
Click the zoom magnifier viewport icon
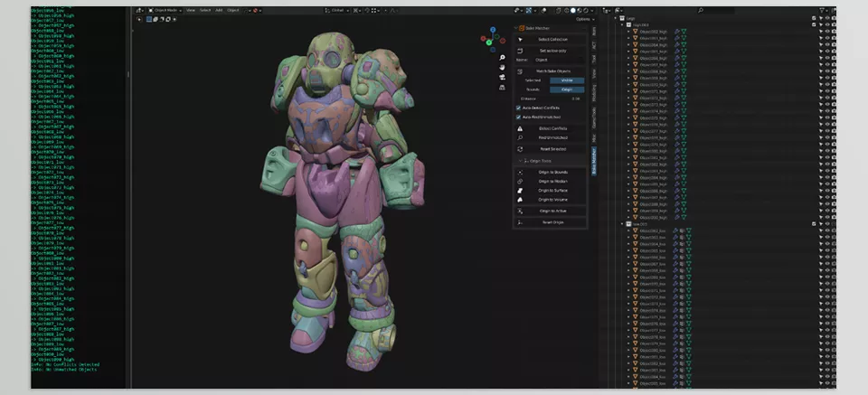(502, 57)
